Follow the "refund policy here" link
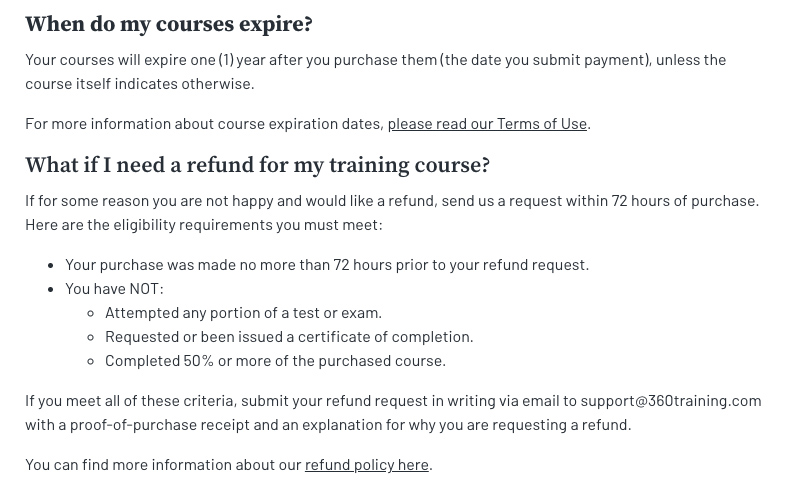The width and height of the screenshot is (786, 497). click(366, 464)
